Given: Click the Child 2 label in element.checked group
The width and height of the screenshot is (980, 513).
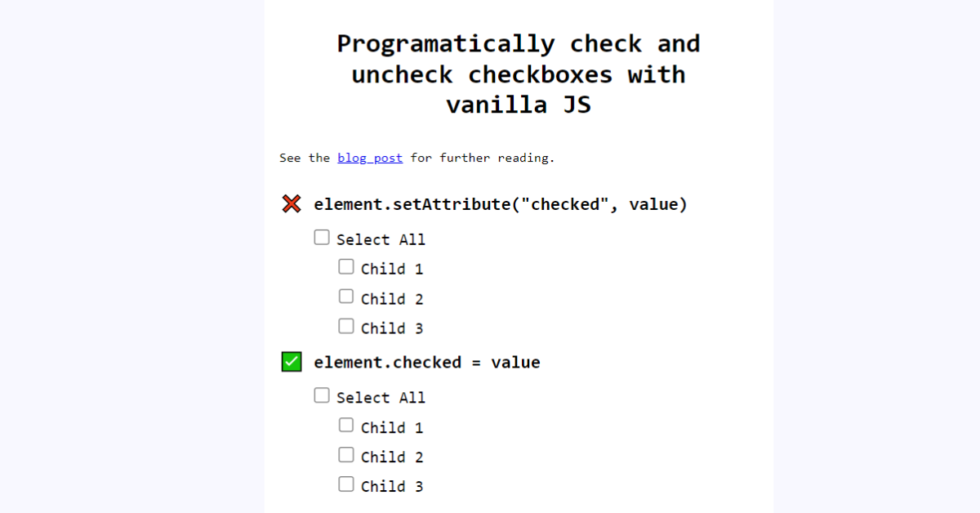Looking at the screenshot, I should pos(392,457).
